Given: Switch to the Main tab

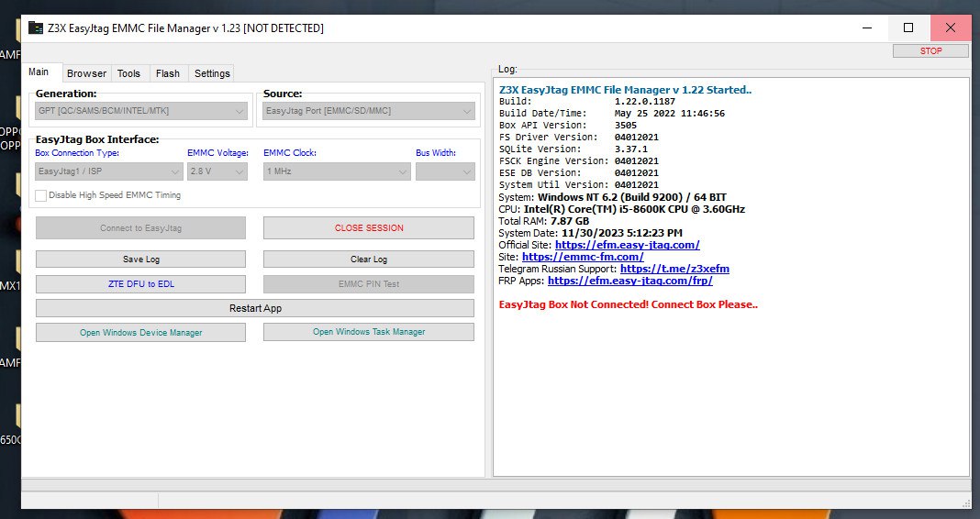Looking at the screenshot, I should pyautogui.click(x=39, y=72).
